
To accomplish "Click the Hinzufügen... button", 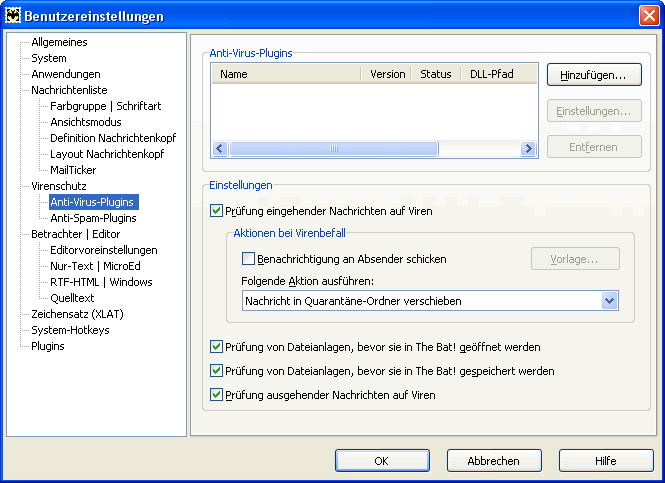I will [x=594, y=75].
